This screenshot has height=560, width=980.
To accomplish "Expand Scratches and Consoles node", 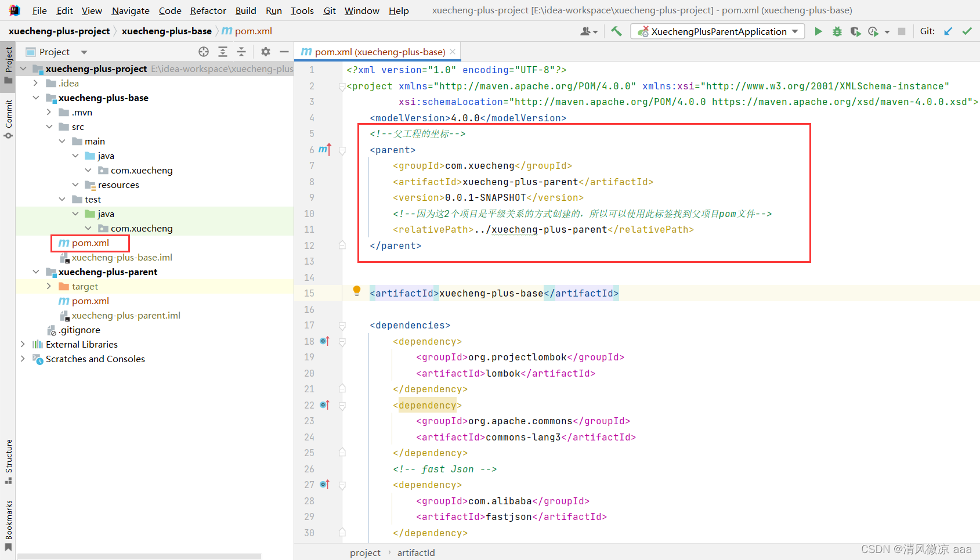I will point(23,359).
